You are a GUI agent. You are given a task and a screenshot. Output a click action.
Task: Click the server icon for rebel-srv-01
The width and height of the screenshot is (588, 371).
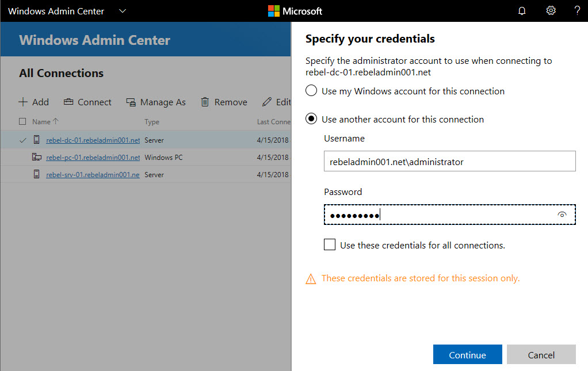(x=36, y=174)
